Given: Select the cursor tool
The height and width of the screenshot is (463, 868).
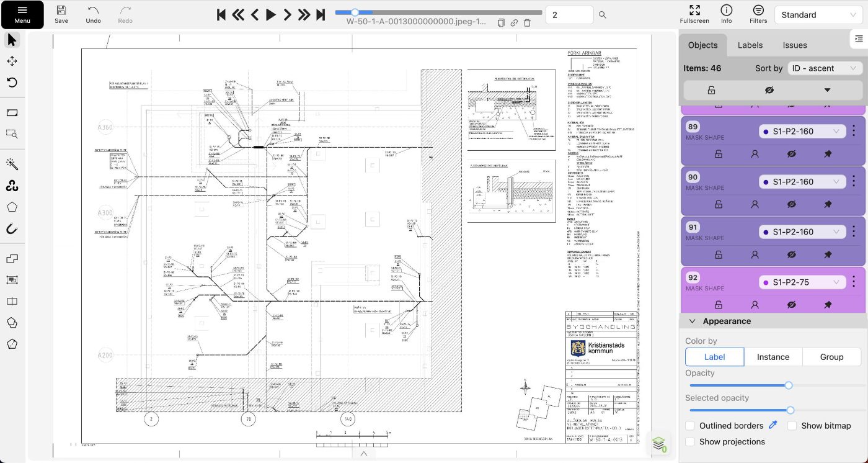Looking at the screenshot, I should tap(12, 40).
